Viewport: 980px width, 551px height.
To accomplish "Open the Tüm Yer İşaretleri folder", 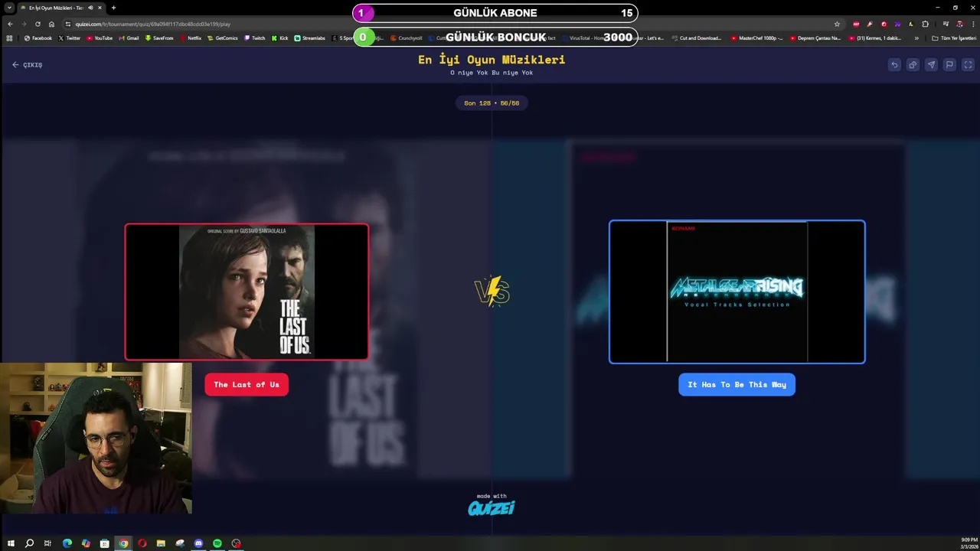I will (x=954, y=37).
